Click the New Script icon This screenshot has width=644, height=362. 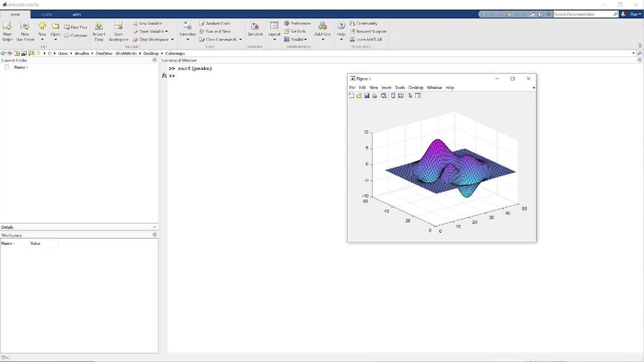point(7,31)
